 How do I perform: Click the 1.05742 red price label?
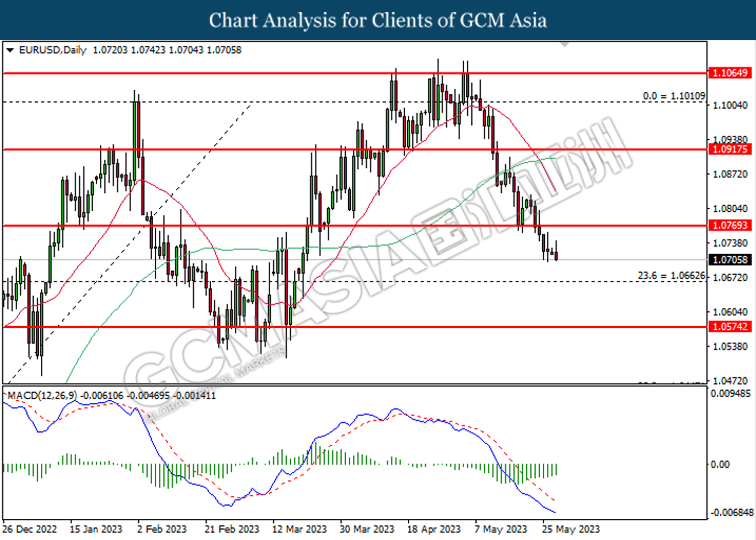730,327
